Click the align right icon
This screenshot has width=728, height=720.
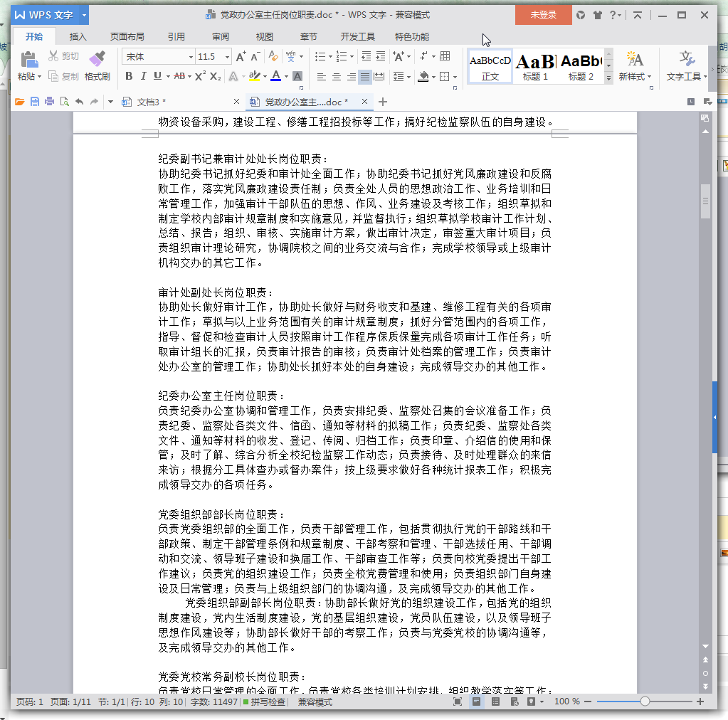click(x=352, y=77)
